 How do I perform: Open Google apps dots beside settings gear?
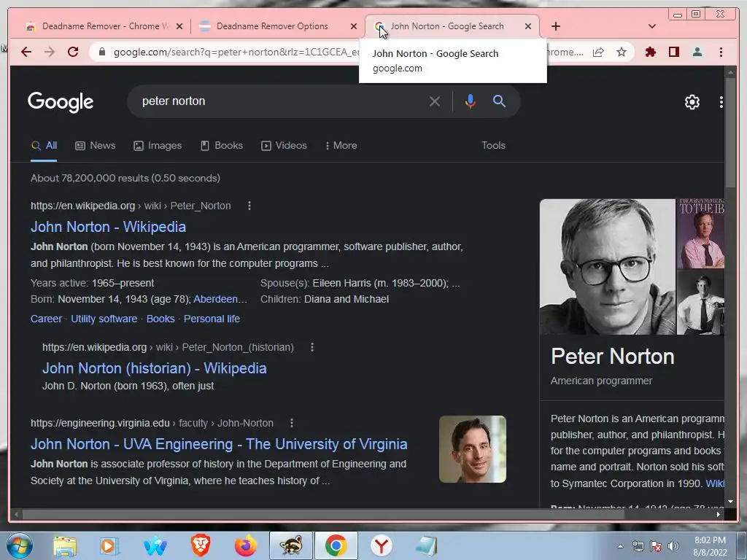pos(721,101)
